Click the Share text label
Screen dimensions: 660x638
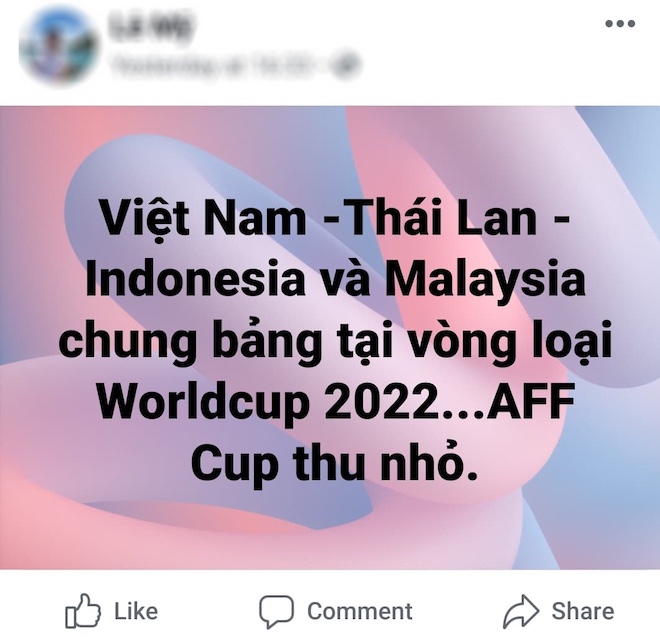coord(583,611)
